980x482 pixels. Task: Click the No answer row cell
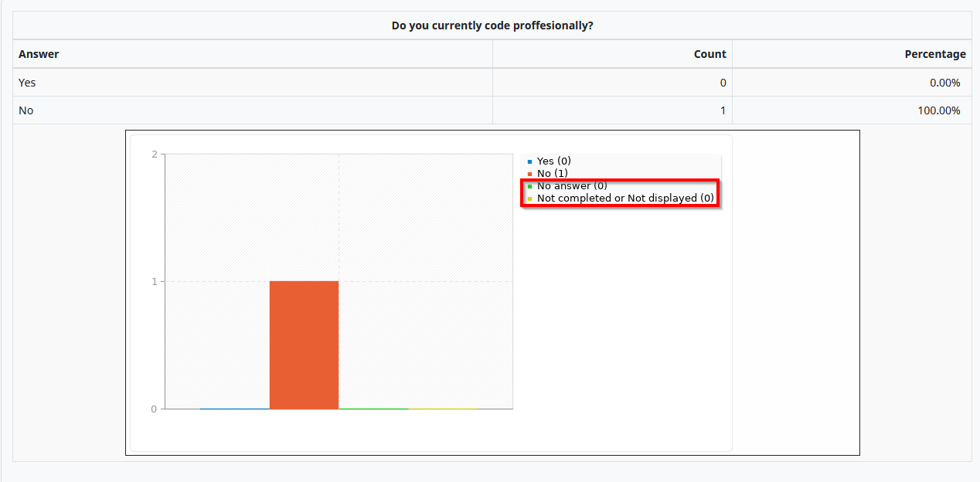coord(253,110)
